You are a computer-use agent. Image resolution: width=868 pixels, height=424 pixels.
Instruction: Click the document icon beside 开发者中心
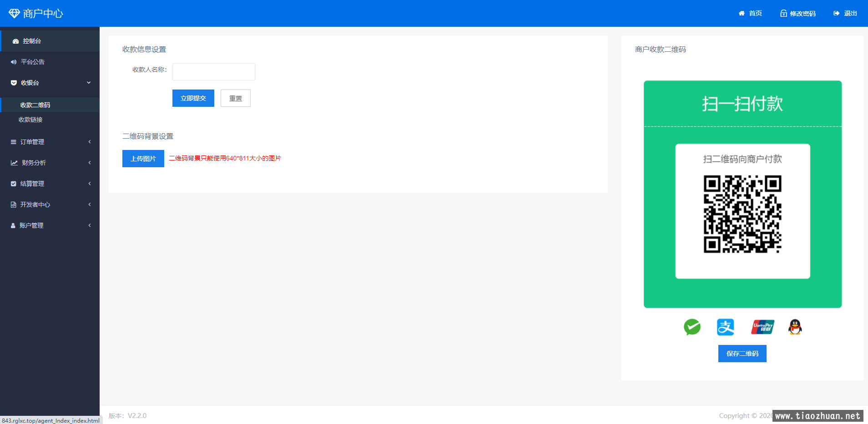[14, 205]
